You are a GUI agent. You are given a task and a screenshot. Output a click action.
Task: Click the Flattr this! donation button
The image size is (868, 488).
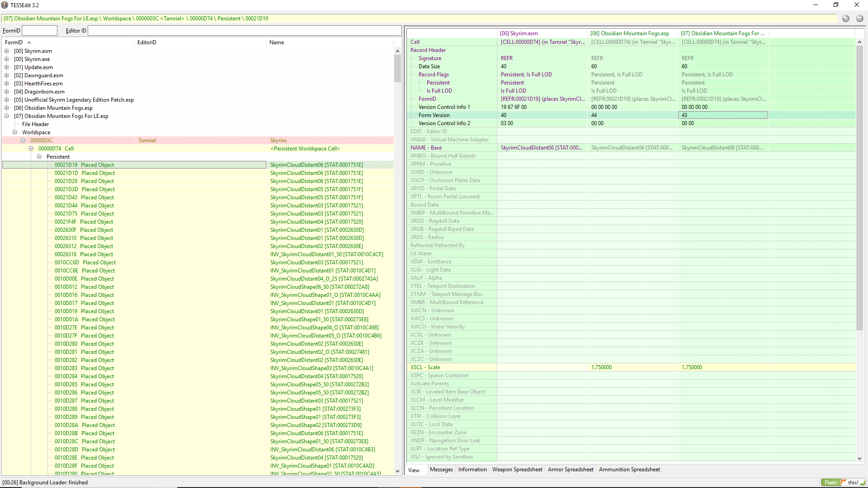(843, 483)
